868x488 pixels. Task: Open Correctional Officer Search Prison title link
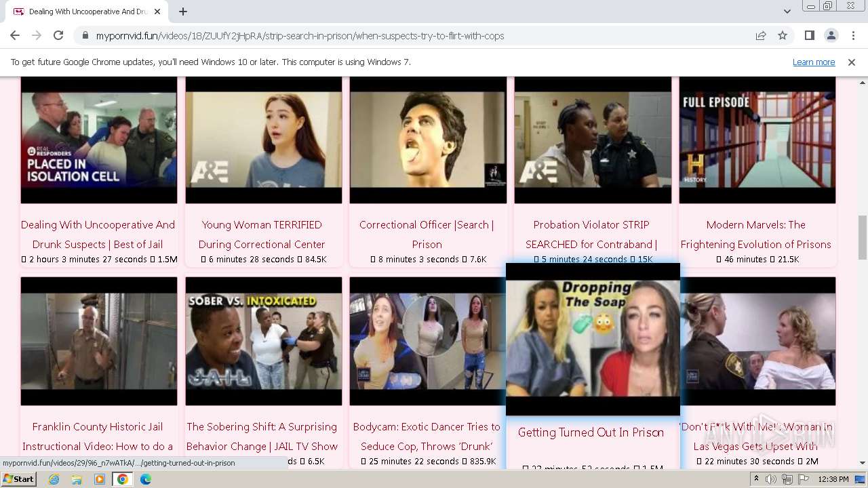tap(427, 235)
